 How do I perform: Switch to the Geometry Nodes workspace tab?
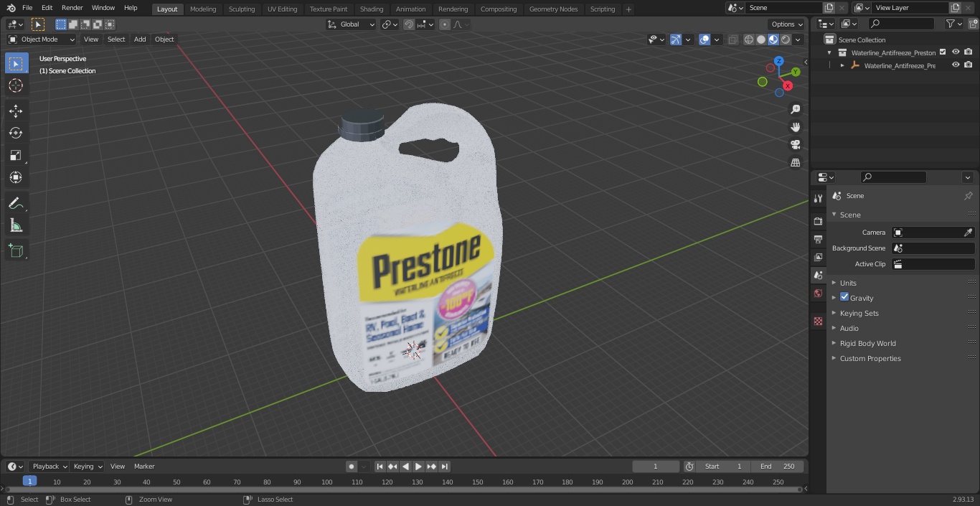point(553,9)
